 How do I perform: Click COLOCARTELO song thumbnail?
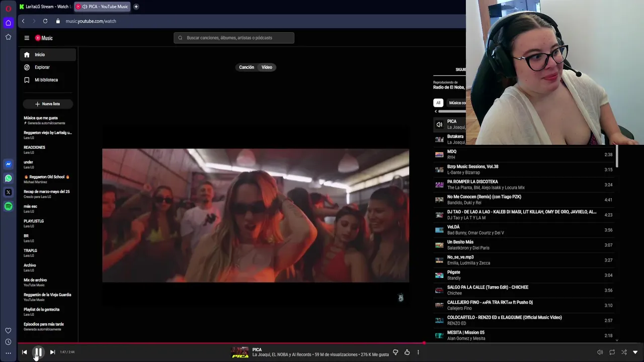click(x=439, y=320)
